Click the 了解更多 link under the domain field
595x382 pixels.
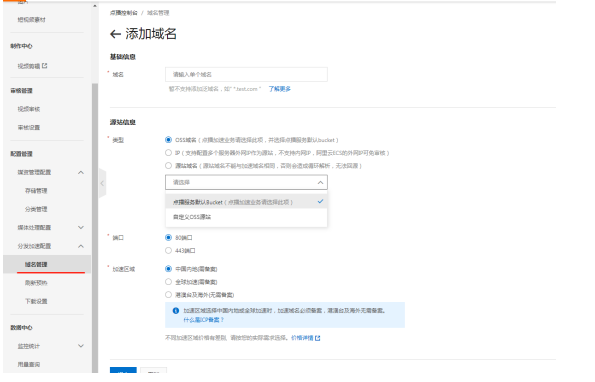coord(280,89)
